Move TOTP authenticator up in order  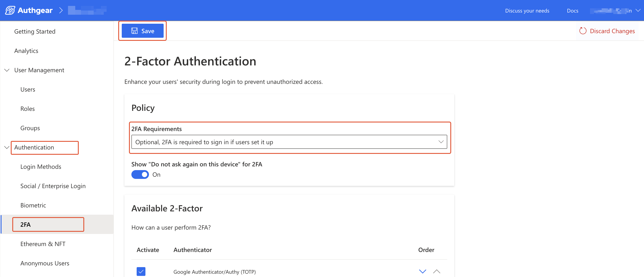pyautogui.click(x=436, y=271)
